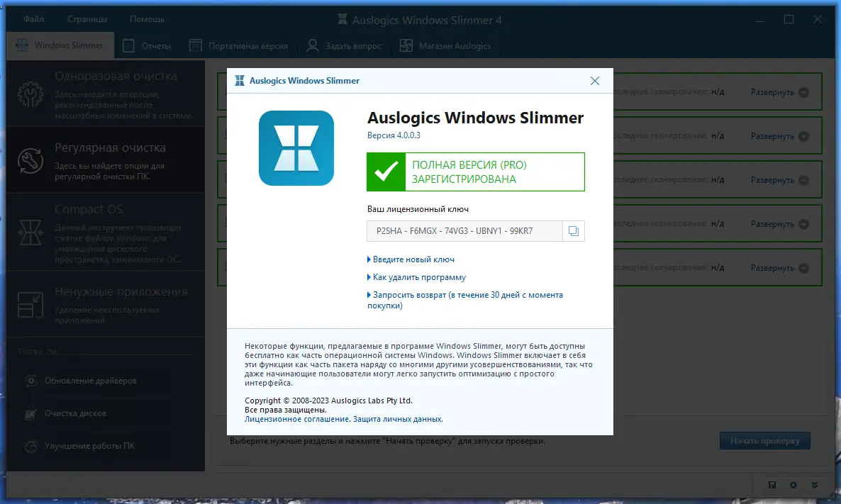Expand the fifth section via Развернуть
Viewport: 841px width, 504px height.
pyautogui.click(x=779, y=268)
